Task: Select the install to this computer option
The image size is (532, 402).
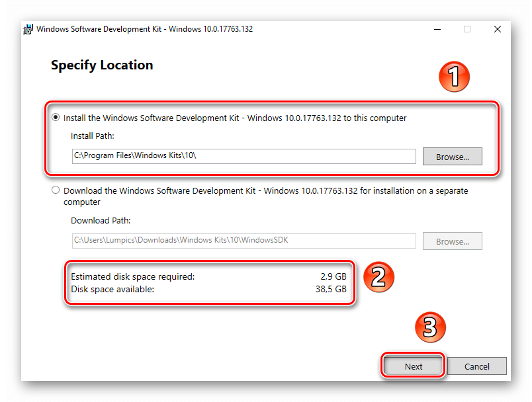Action: click(x=56, y=118)
